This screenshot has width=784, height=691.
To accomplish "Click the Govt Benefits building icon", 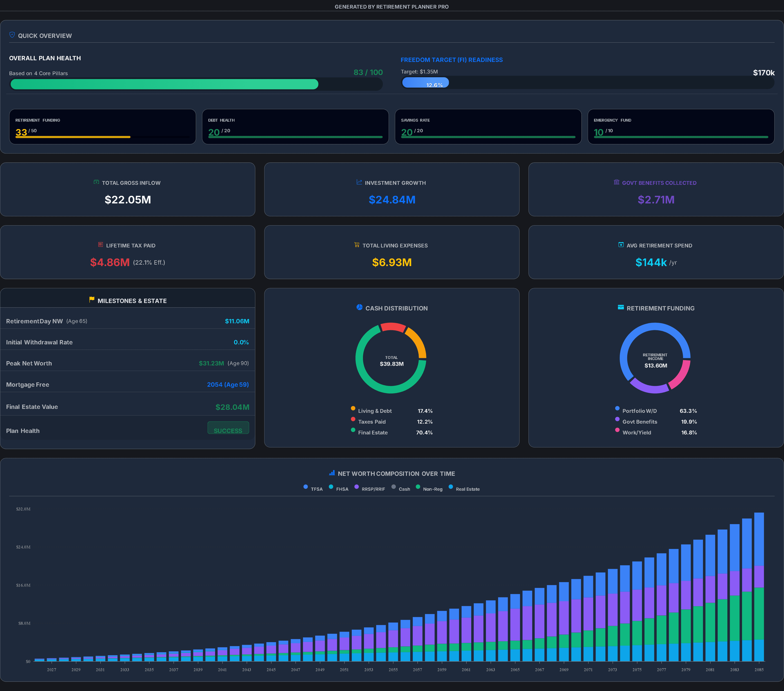I will (x=616, y=182).
